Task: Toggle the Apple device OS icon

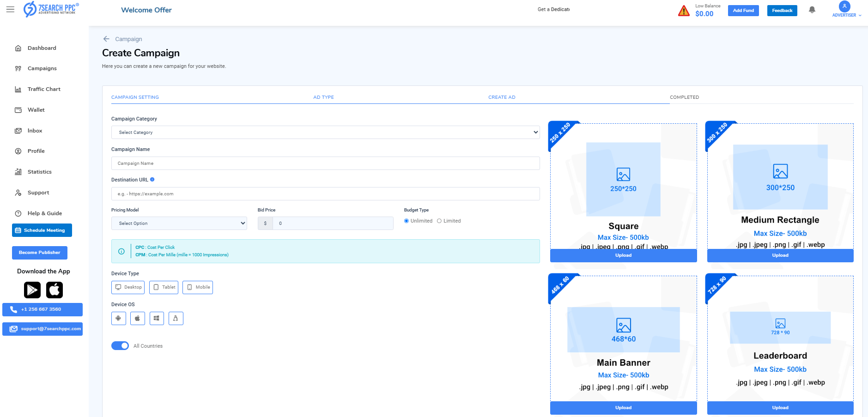Action: [x=138, y=318]
